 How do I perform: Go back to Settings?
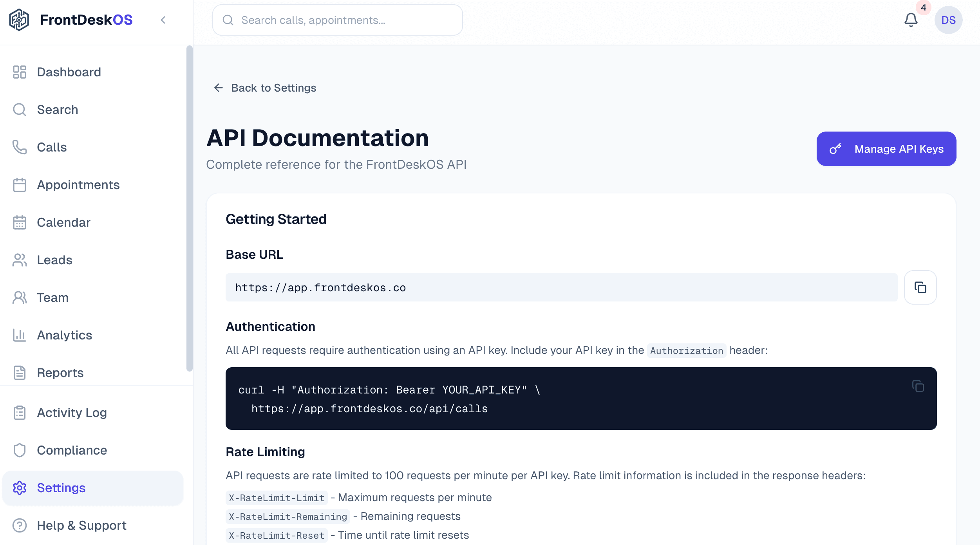[x=265, y=88]
